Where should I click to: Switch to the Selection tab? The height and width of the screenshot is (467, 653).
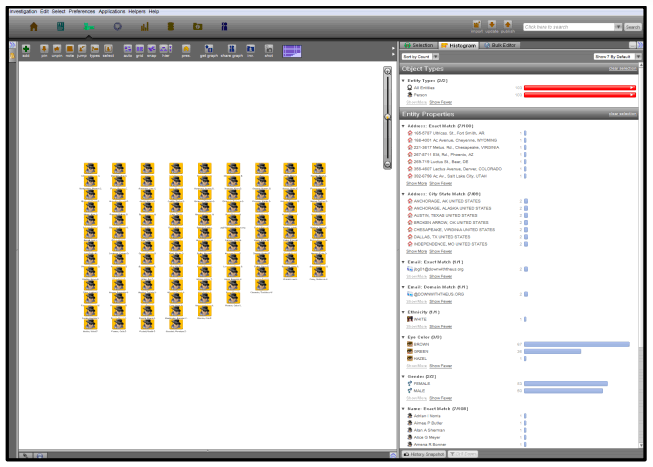tap(419, 45)
